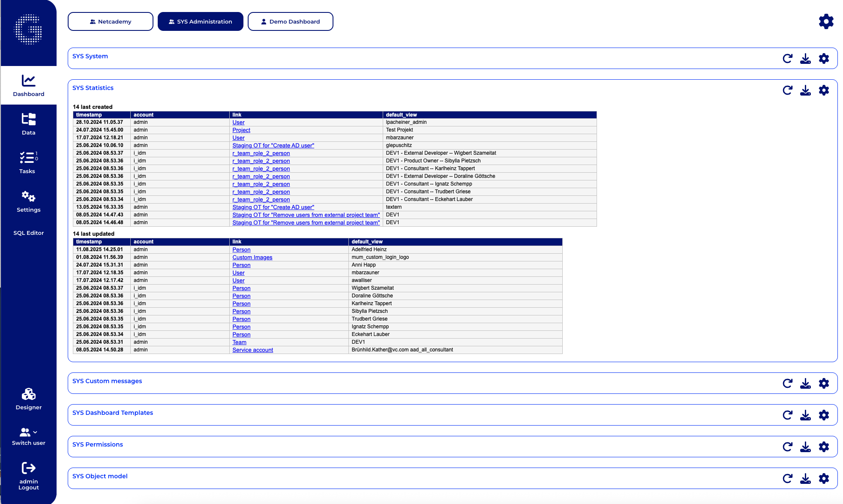Switch to the Netcademy dashboard tab
Viewport: 843px width, 504px height.
[111, 21]
